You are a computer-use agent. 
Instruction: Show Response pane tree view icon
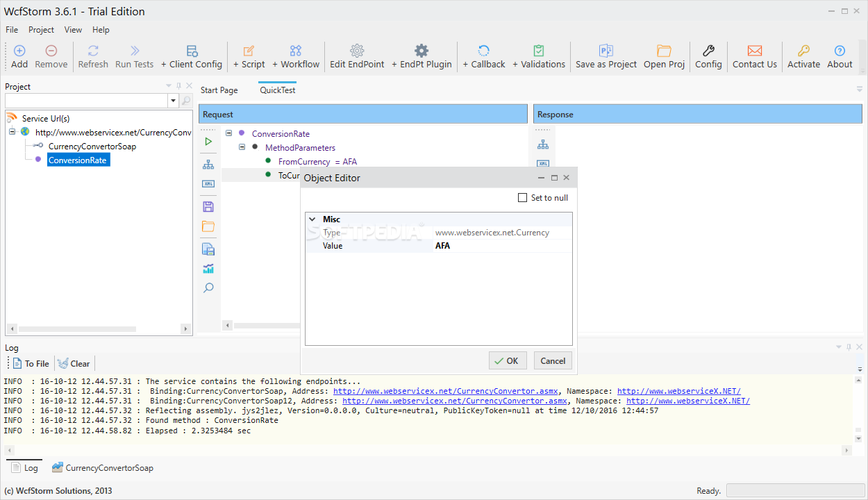(543, 144)
